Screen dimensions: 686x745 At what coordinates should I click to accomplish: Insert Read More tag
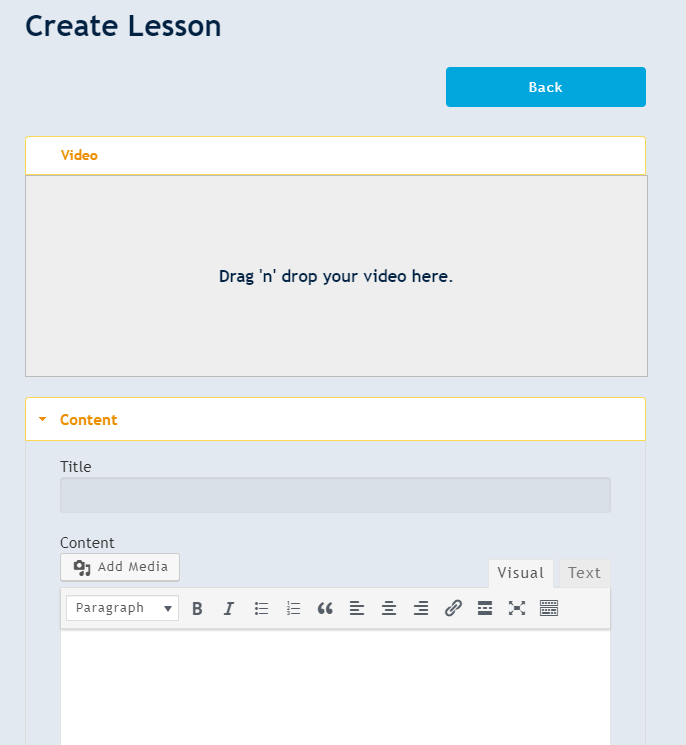tap(485, 608)
